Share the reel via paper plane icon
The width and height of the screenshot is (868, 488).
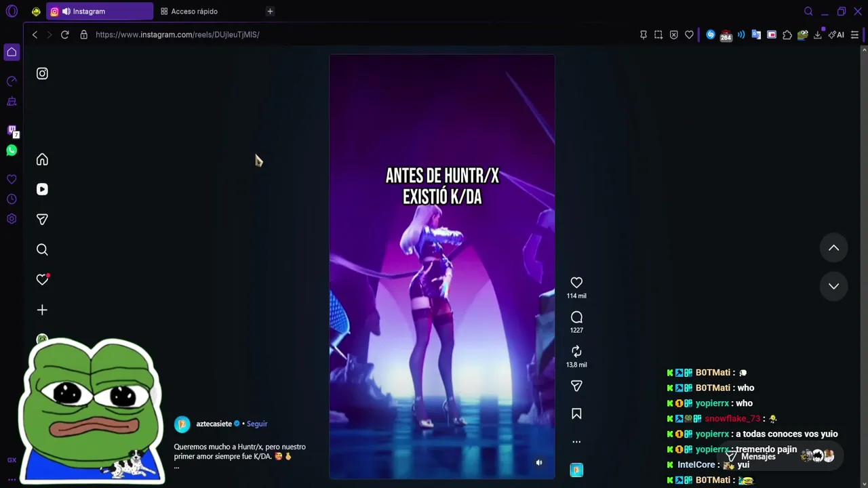[576, 386]
